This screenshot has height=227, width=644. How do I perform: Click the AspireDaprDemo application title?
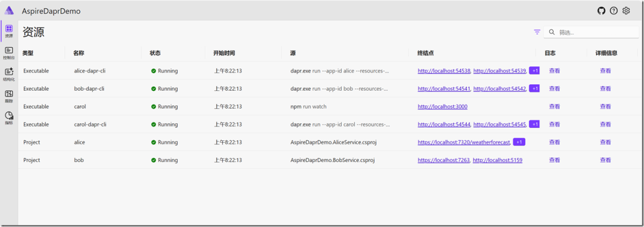click(x=51, y=11)
